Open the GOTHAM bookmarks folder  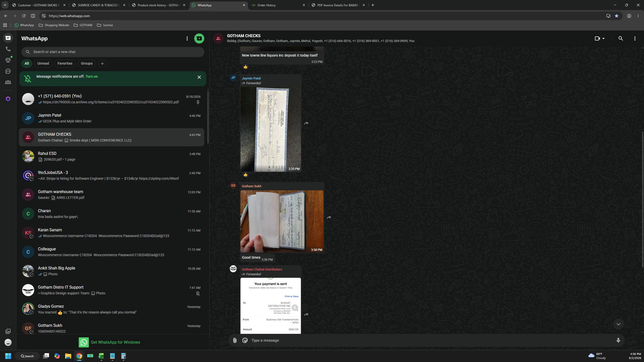tap(83, 25)
